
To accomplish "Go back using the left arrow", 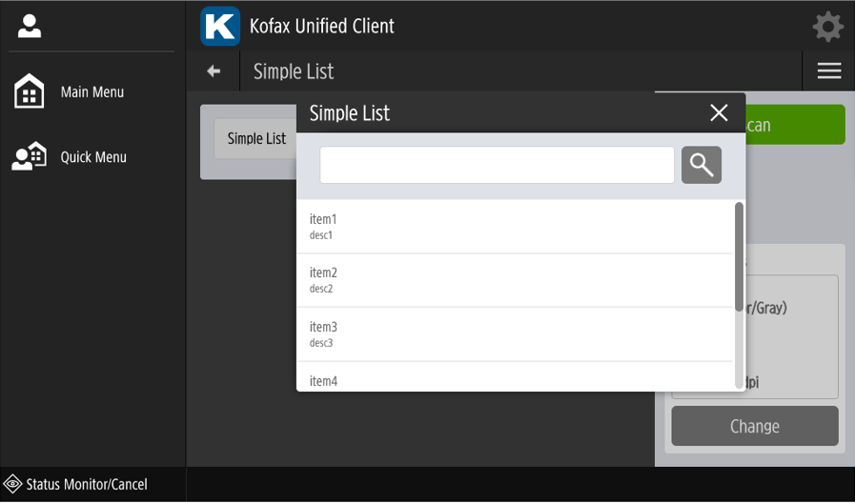I will tap(214, 71).
